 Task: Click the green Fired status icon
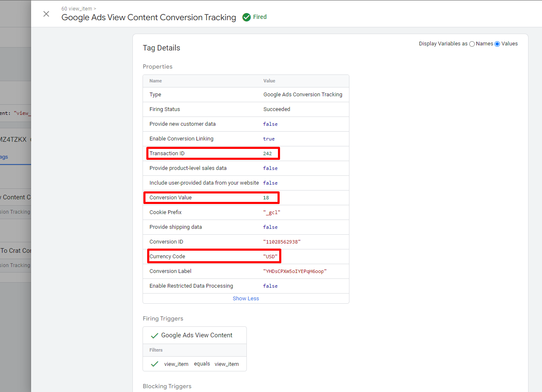(247, 17)
